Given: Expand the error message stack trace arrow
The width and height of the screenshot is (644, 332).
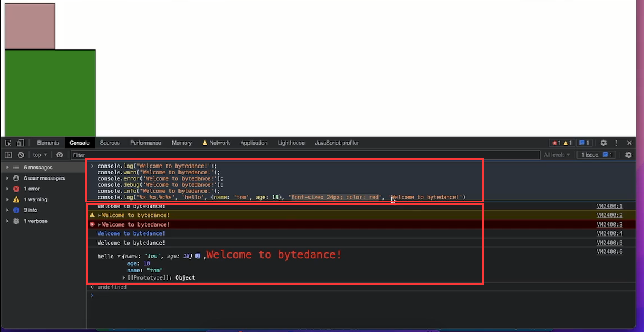Looking at the screenshot, I should pos(99,225).
